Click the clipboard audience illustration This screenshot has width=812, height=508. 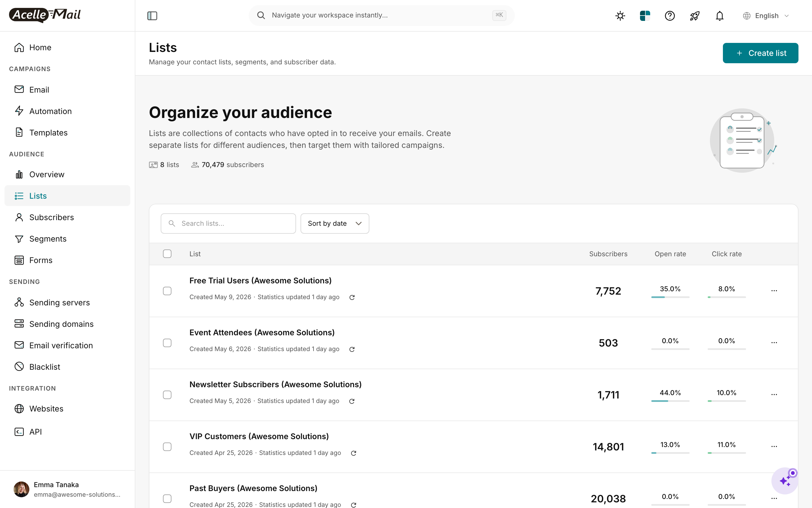click(743, 141)
